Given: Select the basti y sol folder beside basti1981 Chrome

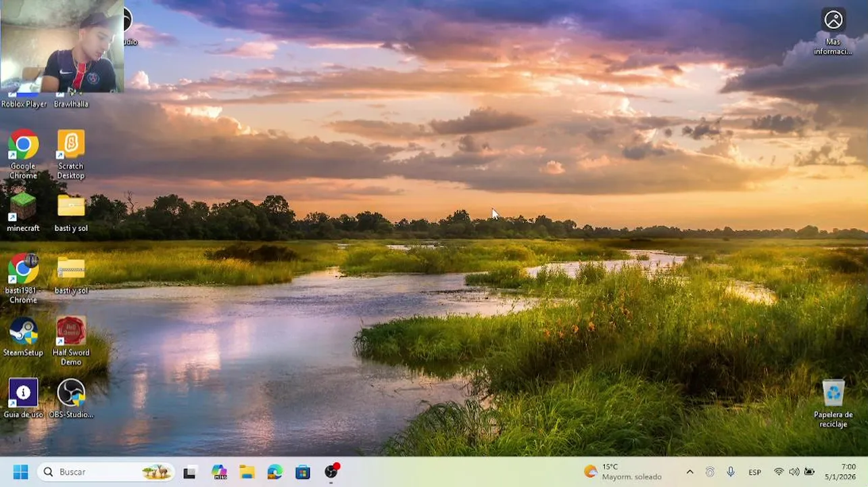Looking at the screenshot, I should (x=71, y=275).
